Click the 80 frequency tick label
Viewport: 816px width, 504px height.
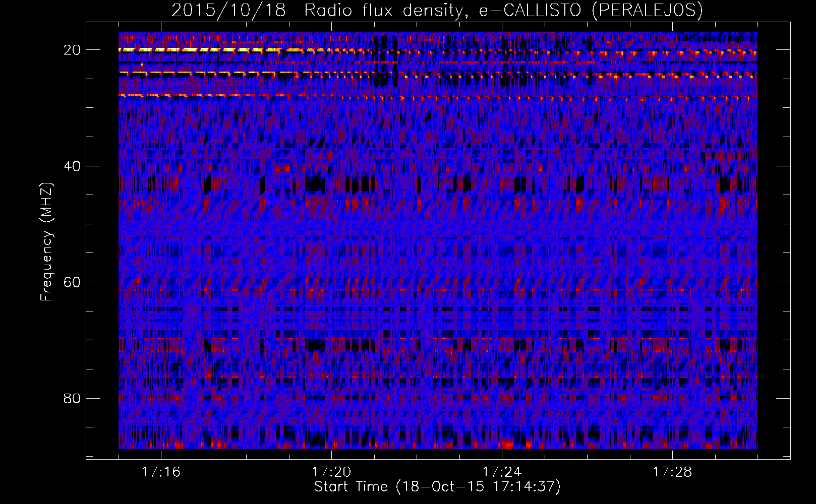[72, 398]
